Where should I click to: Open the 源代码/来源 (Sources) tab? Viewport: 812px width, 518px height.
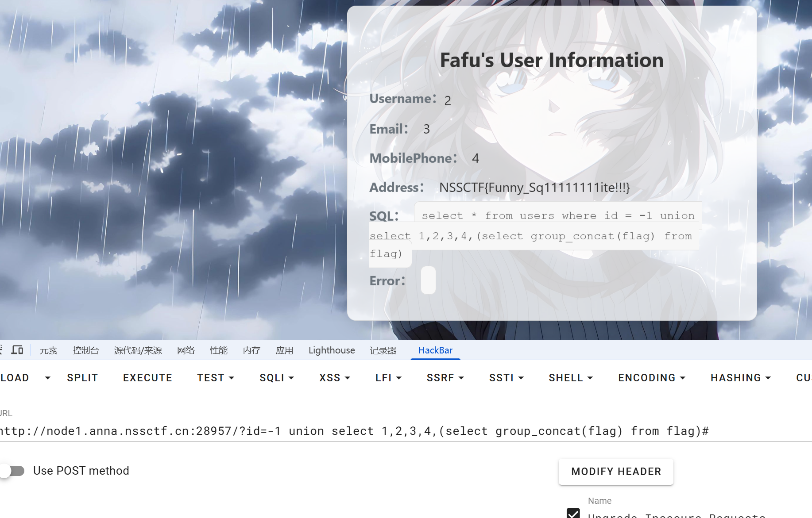[x=138, y=350]
